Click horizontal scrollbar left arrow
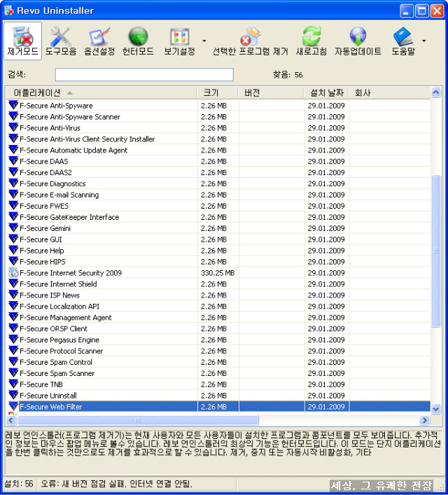Image resolution: width=448 pixels, height=495 pixels. (11, 420)
